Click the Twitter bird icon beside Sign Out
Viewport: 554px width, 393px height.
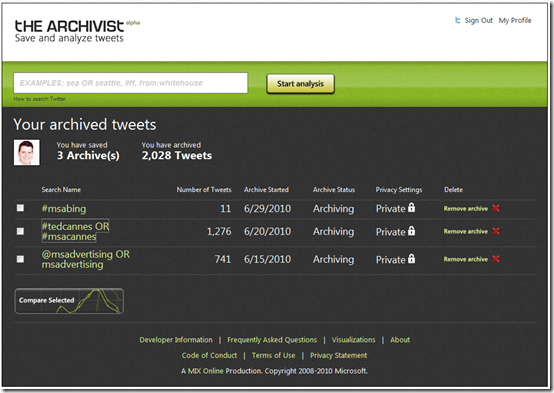pyautogui.click(x=458, y=20)
